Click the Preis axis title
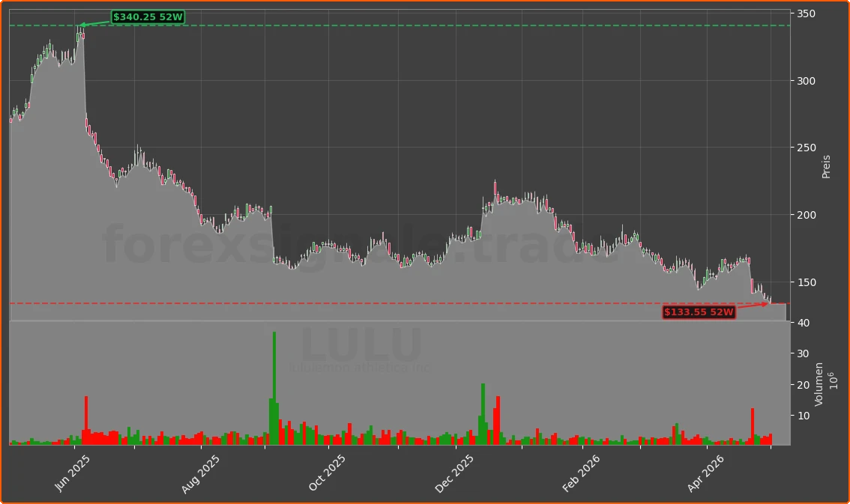 pos(826,167)
